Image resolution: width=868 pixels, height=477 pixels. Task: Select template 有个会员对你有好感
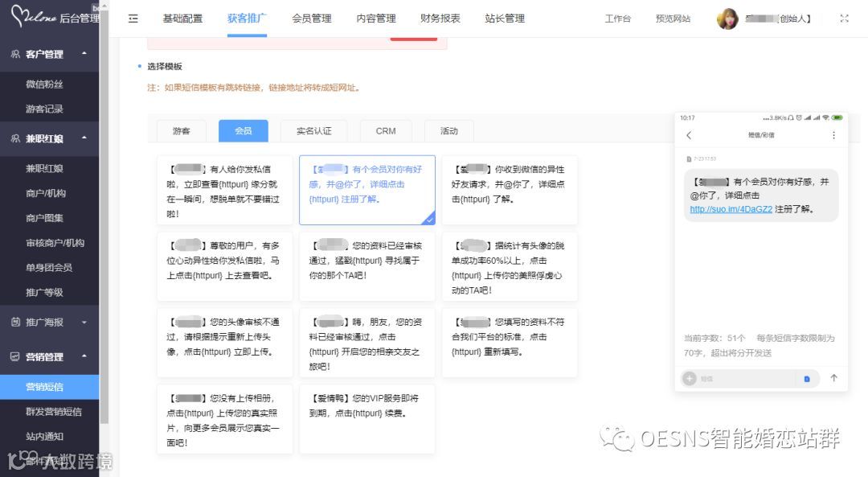pyautogui.click(x=367, y=190)
